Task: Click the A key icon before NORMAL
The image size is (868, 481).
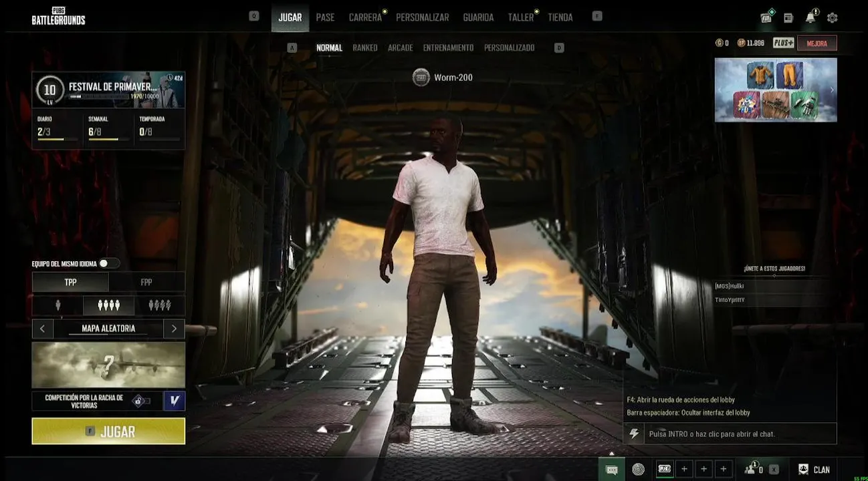Action: click(x=292, y=47)
